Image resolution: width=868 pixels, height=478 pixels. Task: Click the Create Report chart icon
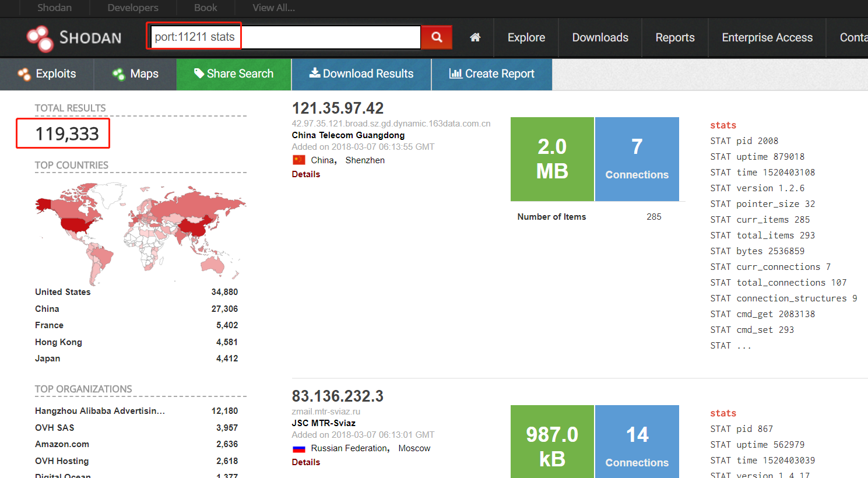pyautogui.click(x=455, y=73)
